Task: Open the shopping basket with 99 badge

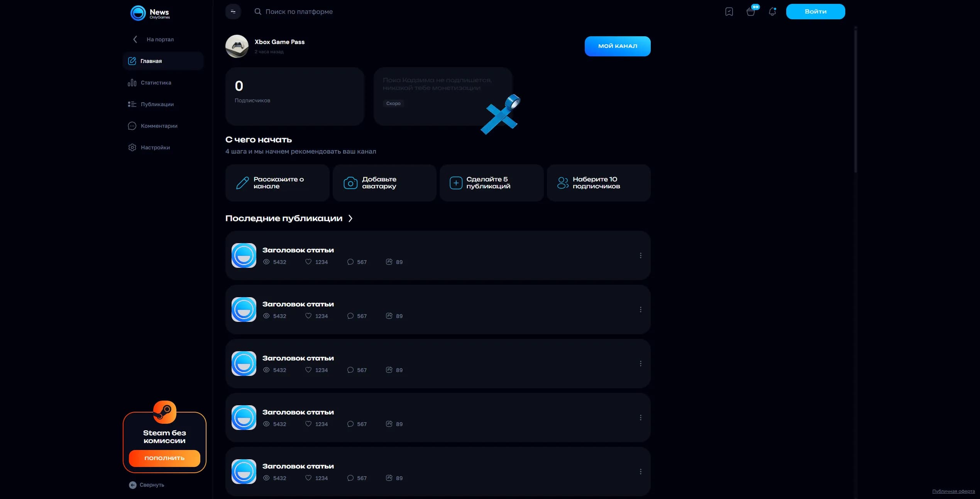Action: point(751,12)
